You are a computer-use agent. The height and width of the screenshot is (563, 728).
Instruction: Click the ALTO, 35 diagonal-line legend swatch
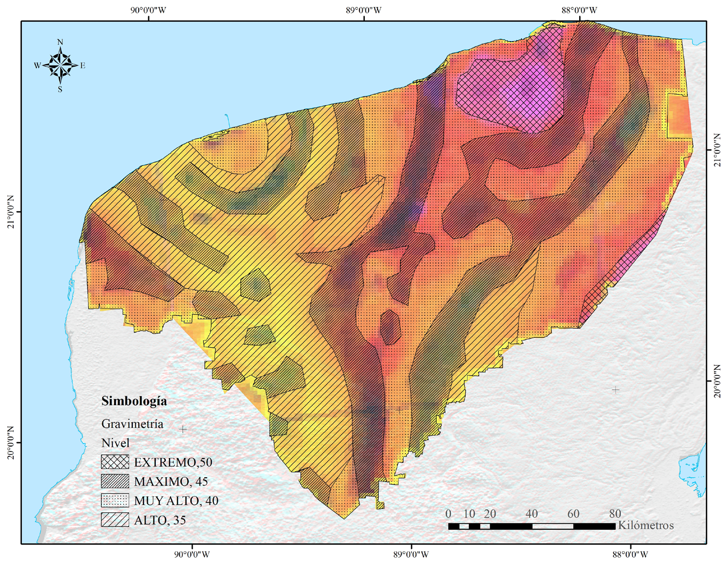[x=115, y=520]
